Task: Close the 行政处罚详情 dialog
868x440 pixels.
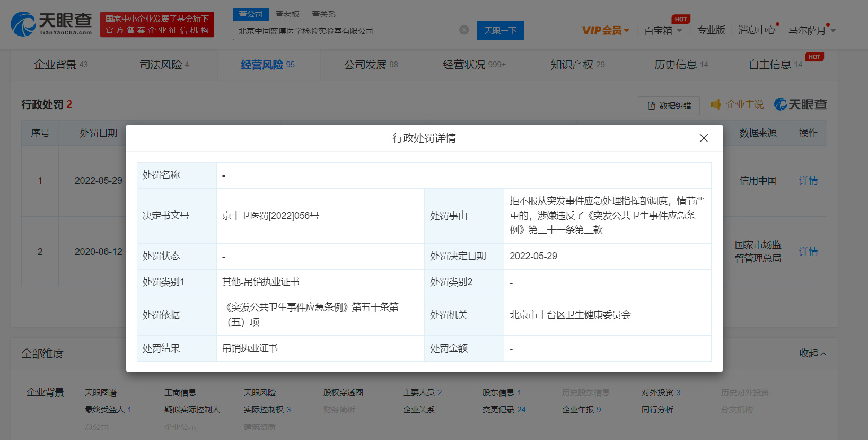Action: click(704, 138)
